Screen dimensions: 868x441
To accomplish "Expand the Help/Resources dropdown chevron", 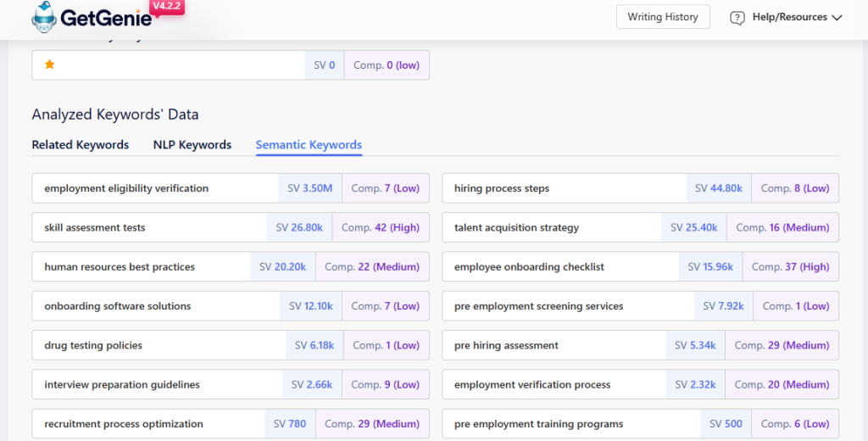I will 837,18.
